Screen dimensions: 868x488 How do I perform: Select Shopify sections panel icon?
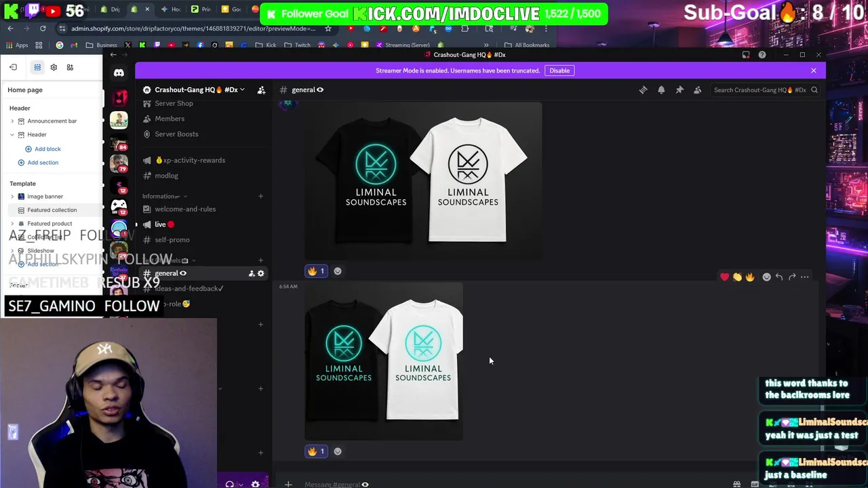[x=37, y=67]
